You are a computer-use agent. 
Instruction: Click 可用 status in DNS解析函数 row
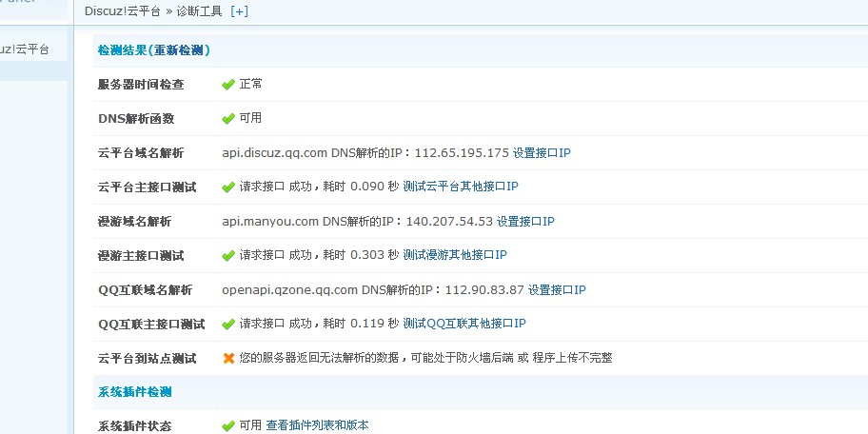pyautogui.click(x=250, y=118)
